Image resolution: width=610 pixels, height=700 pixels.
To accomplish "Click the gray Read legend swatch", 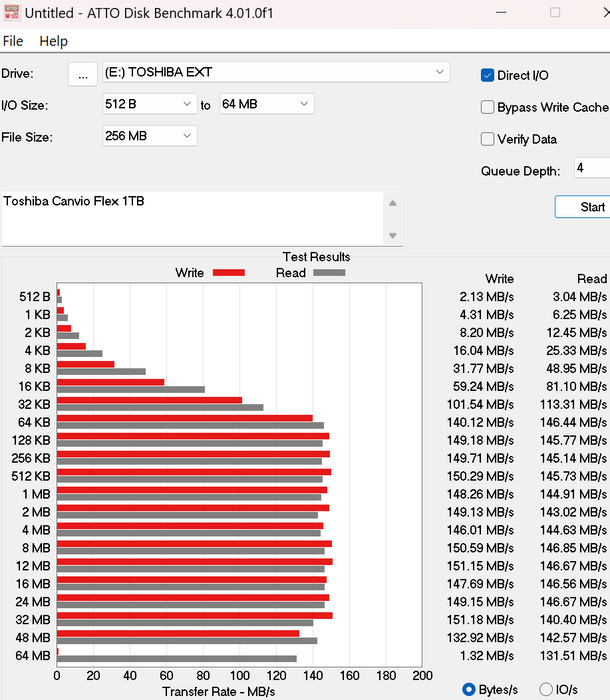I will [x=329, y=273].
